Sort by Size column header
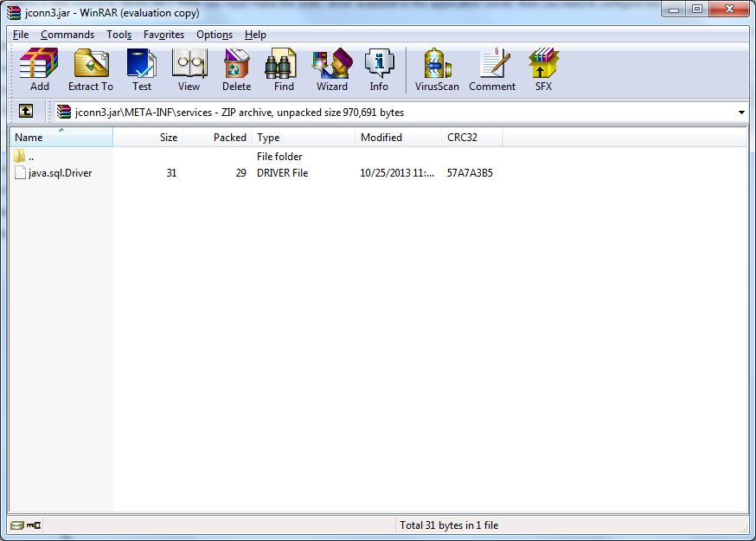 148,138
